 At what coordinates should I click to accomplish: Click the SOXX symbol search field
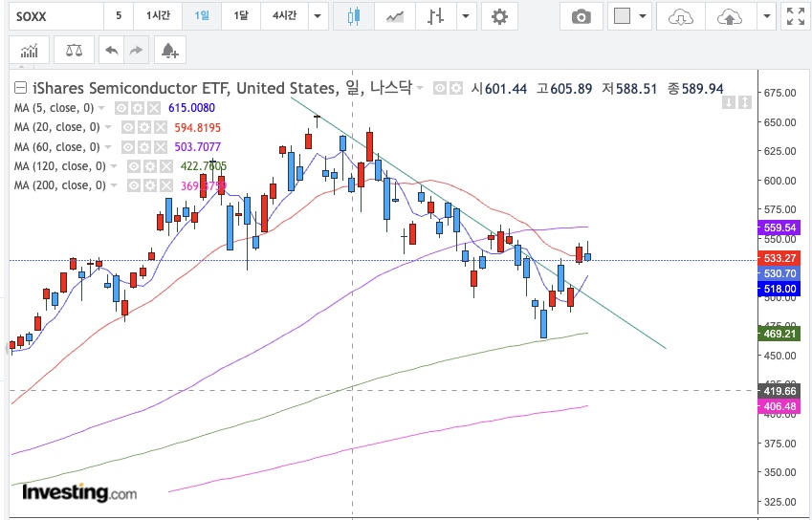tap(55, 16)
